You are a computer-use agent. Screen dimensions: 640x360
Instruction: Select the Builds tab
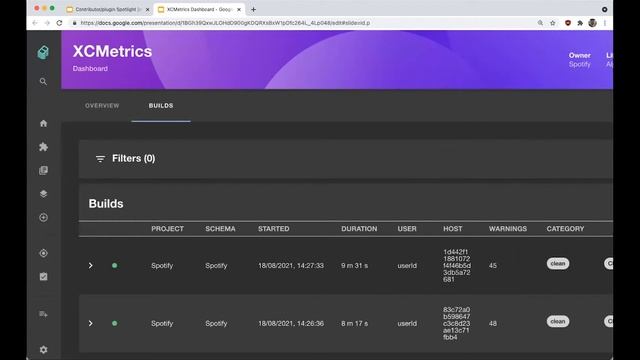(161, 106)
